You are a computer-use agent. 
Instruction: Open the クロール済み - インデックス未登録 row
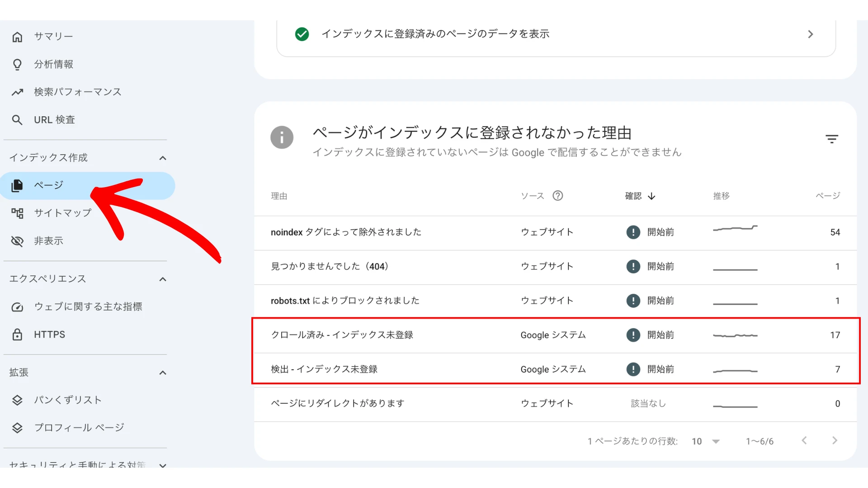tap(555, 335)
